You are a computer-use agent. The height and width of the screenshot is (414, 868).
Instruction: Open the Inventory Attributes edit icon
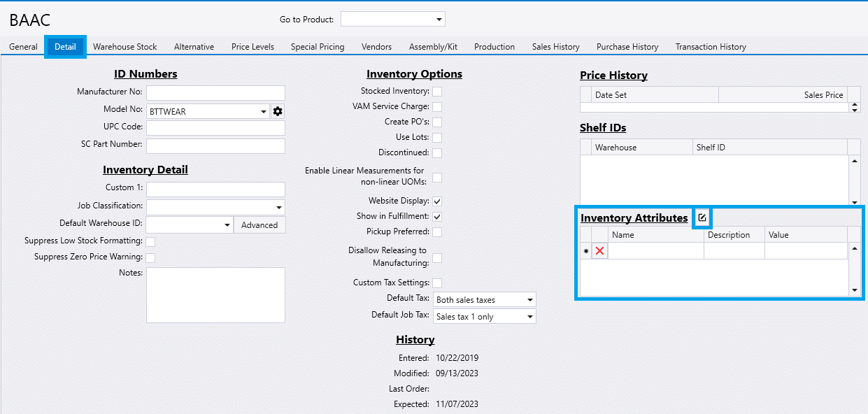pos(702,218)
